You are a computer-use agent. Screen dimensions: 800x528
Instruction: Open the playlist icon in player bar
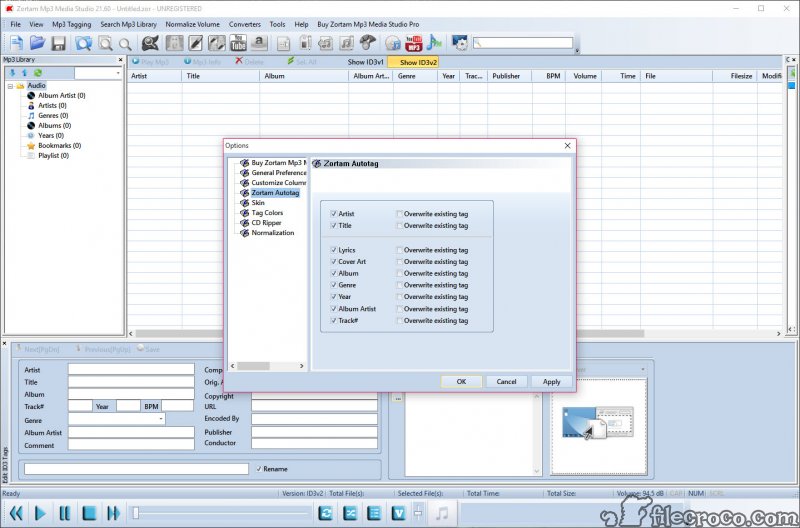tap(374, 513)
